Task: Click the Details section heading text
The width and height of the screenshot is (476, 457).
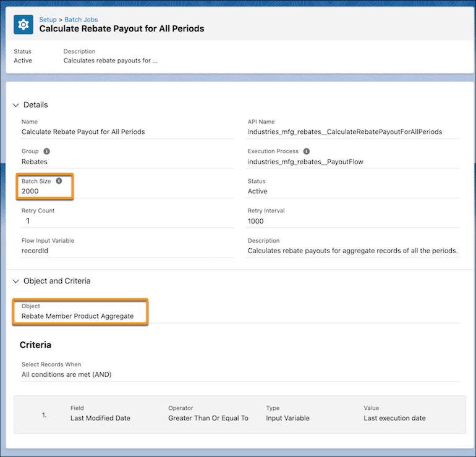Action: (x=35, y=104)
